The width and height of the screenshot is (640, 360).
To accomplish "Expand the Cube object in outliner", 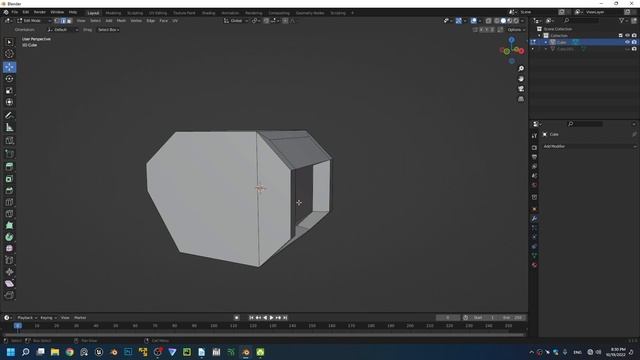I will (546, 42).
